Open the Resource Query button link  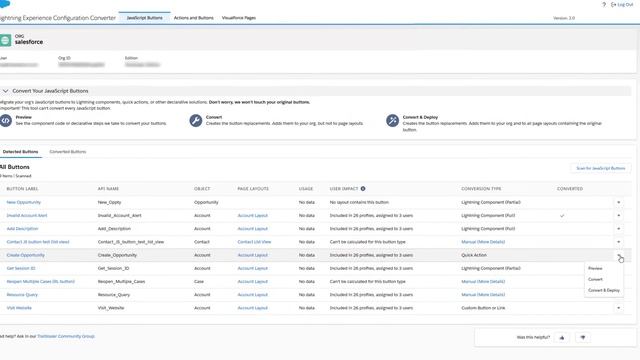click(22, 295)
